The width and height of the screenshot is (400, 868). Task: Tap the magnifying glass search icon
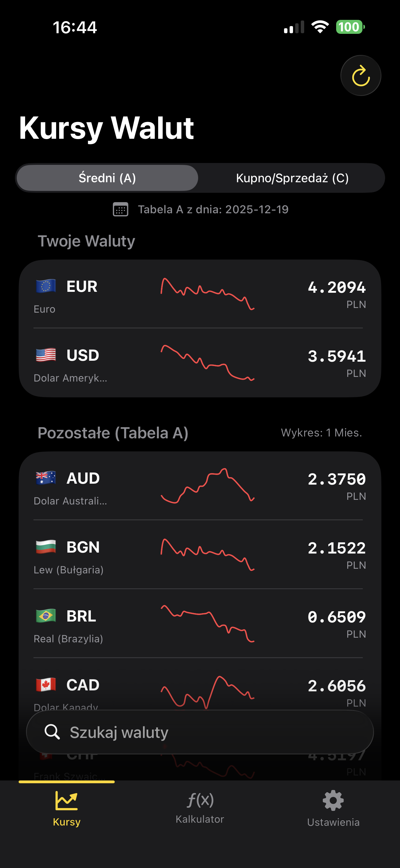52,731
